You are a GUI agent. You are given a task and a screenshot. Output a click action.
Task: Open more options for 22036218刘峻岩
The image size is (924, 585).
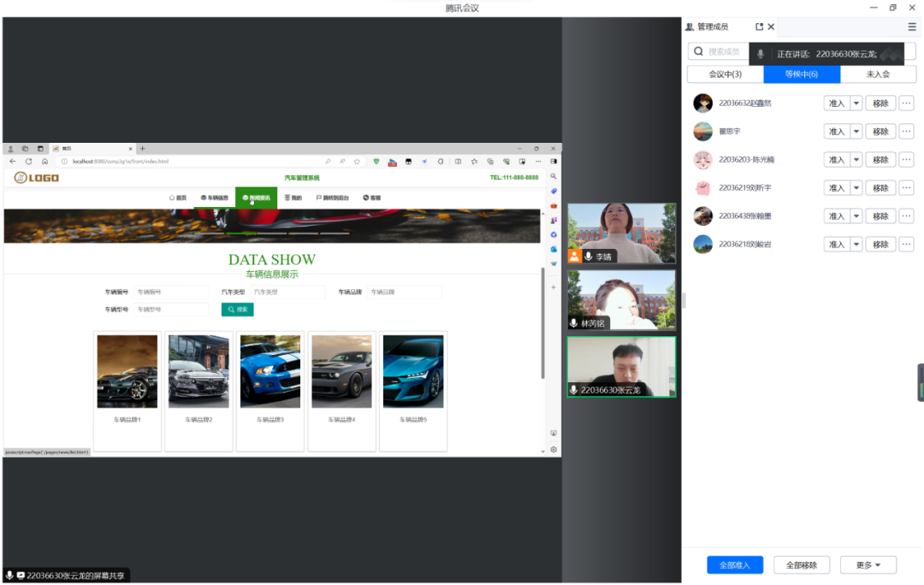click(x=906, y=245)
